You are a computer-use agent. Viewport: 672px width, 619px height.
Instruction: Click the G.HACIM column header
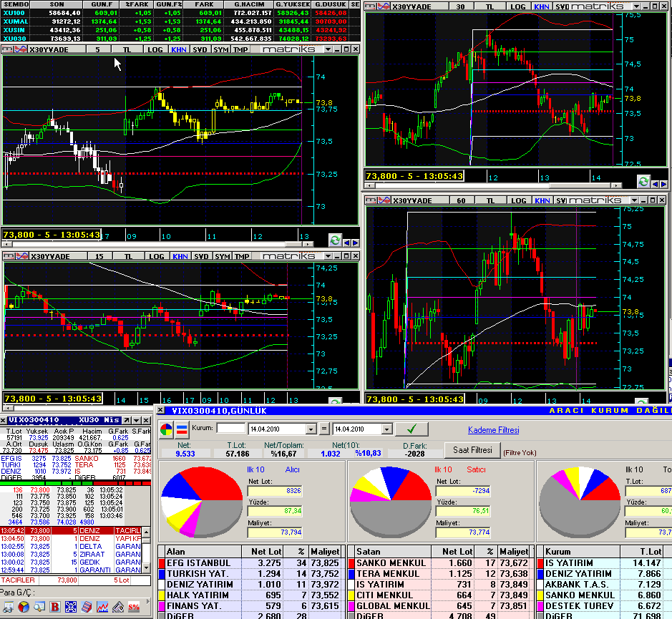[248, 4]
